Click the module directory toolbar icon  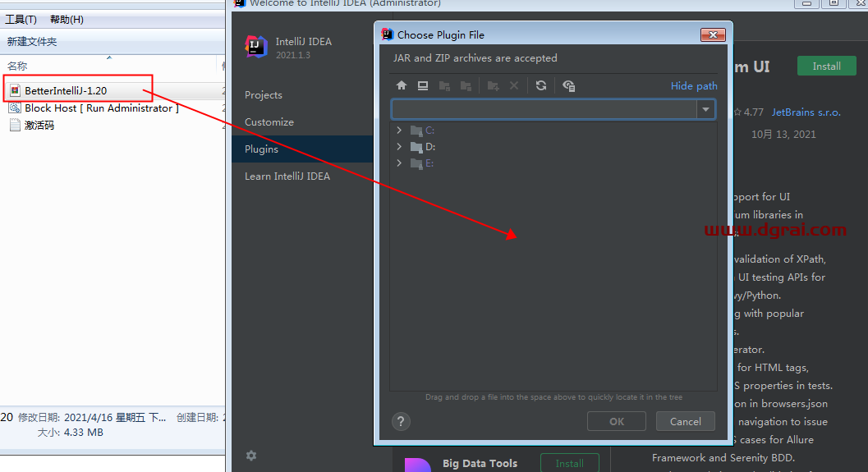tap(466, 85)
